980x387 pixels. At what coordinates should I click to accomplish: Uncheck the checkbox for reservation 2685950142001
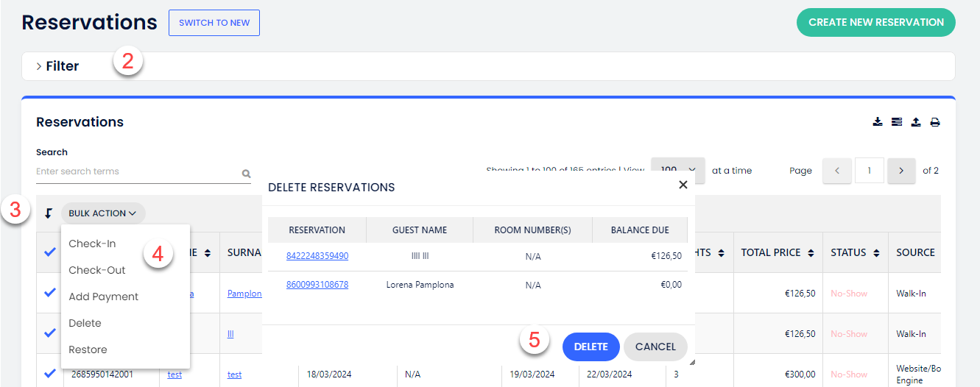(49, 374)
